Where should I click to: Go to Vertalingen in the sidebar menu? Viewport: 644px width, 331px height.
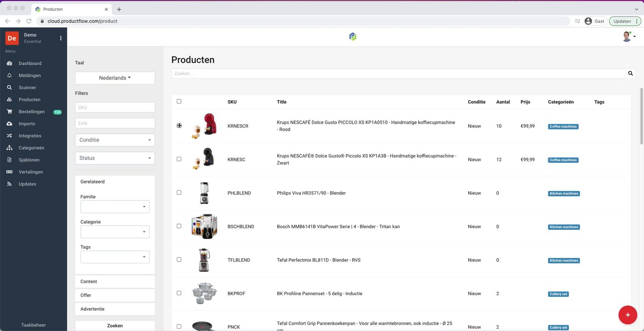(x=30, y=172)
